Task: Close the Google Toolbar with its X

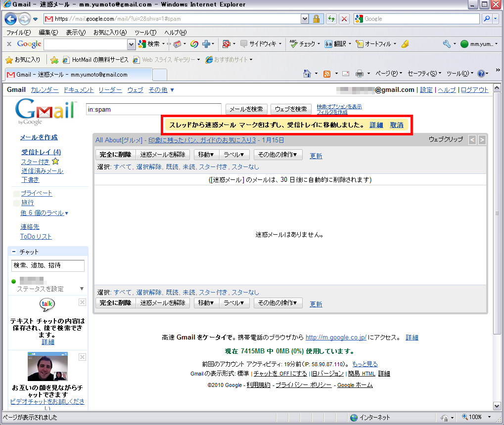Action: (9, 44)
